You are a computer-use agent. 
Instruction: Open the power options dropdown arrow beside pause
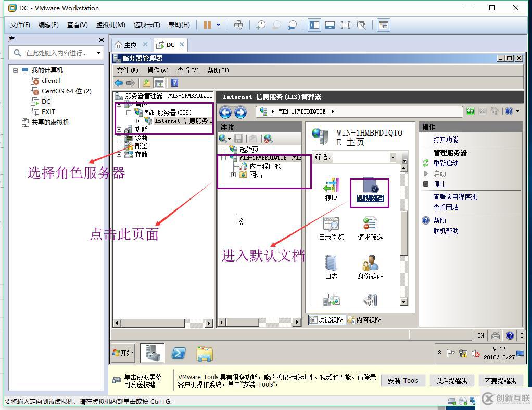point(218,25)
